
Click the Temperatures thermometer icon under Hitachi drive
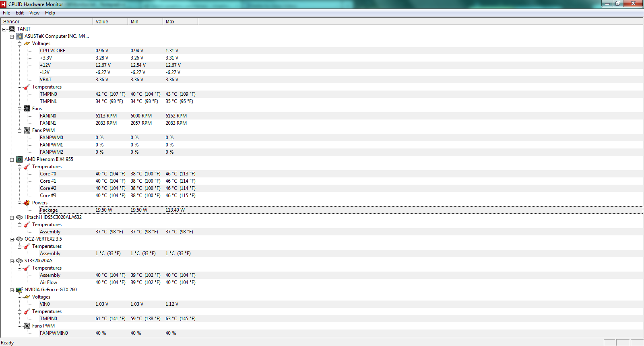tap(27, 224)
